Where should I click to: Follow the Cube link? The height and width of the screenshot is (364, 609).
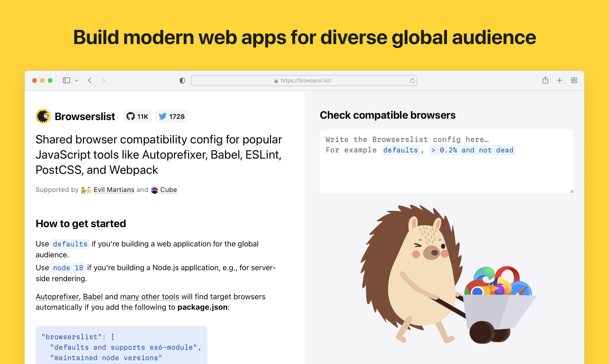pyautogui.click(x=168, y=190)
